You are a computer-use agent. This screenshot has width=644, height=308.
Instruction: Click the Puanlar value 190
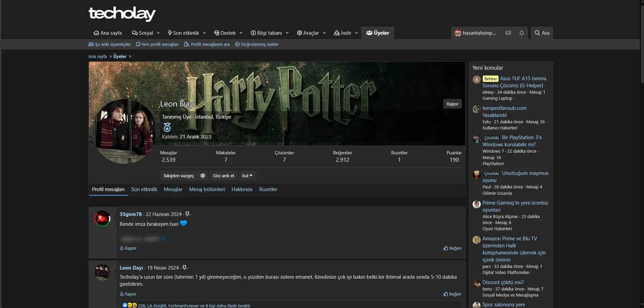tap(454, 160)
